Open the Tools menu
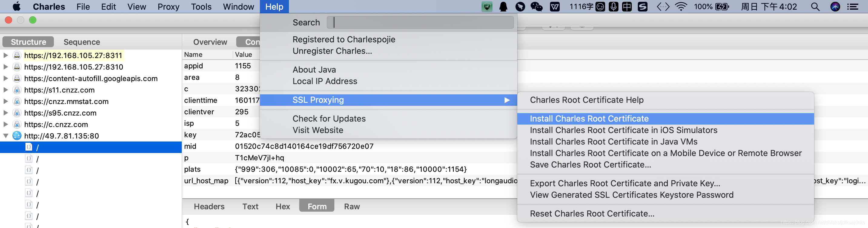Viewport: 868px width, 228px height. pos(201,7)
